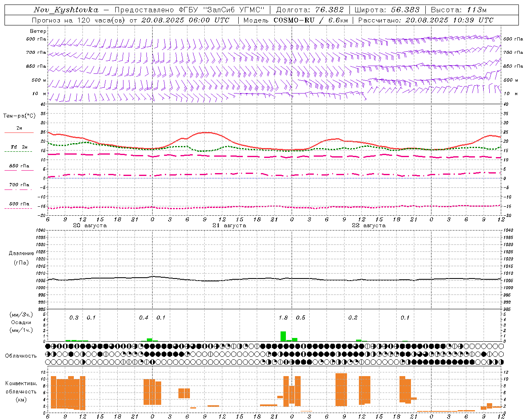Click the Тем-ра(°C) temperature panel label
The height and width of the screenshot is (420, 525).
tap(19, 116)
